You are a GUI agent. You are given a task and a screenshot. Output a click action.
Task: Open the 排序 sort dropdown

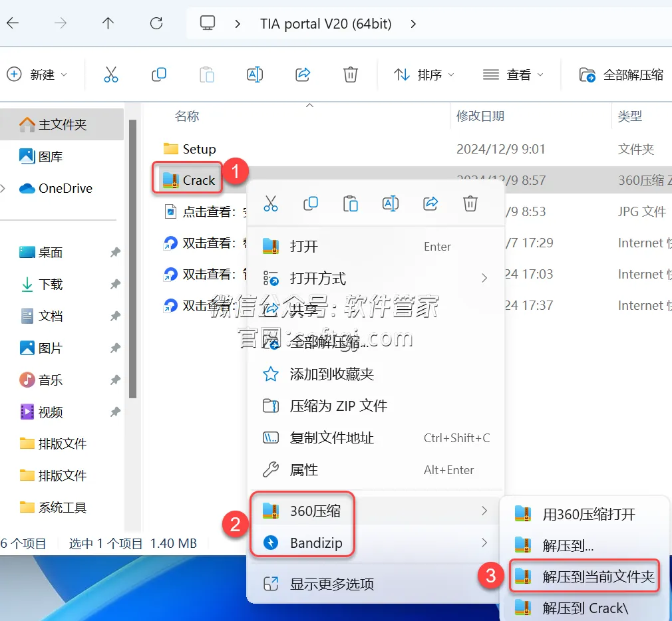(x=424, y=75)
